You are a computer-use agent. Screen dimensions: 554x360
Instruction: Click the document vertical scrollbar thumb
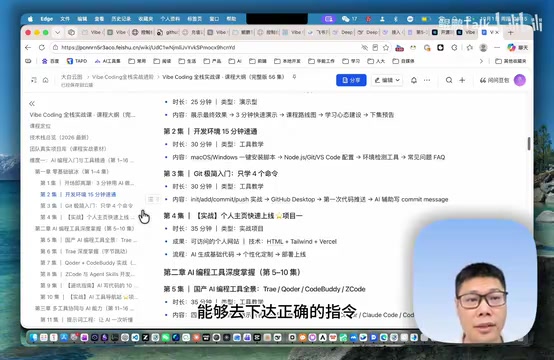coord(529,143)
